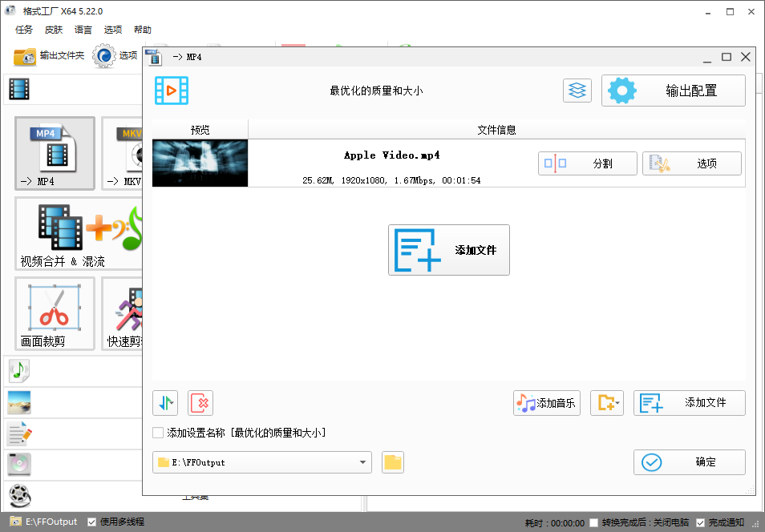Click the remove file red icon

pos(200,403)
